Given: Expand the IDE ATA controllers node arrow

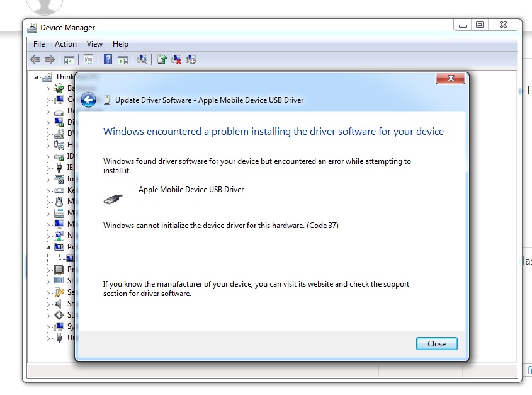Looking at the screenshot, I should click(x=48, y=157).
